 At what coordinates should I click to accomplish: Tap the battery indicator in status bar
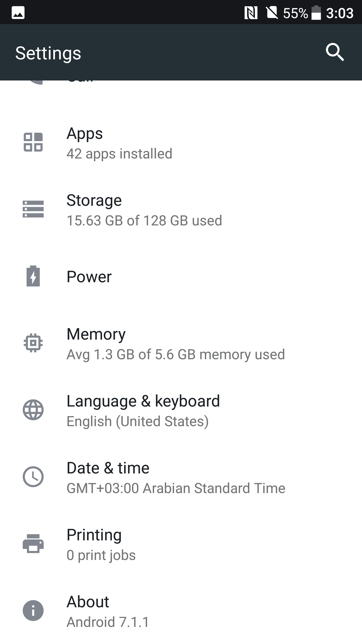pyautogui.click(x=316, y=13)
